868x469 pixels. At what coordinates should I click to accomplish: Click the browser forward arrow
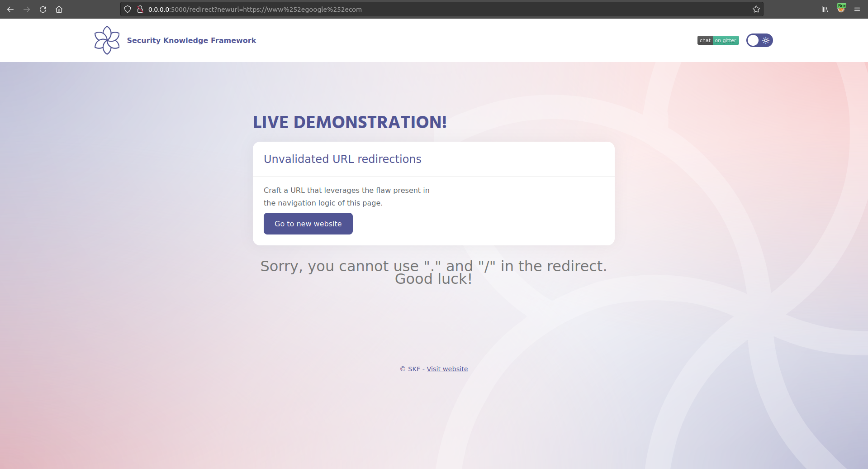[x=27, y=9]
